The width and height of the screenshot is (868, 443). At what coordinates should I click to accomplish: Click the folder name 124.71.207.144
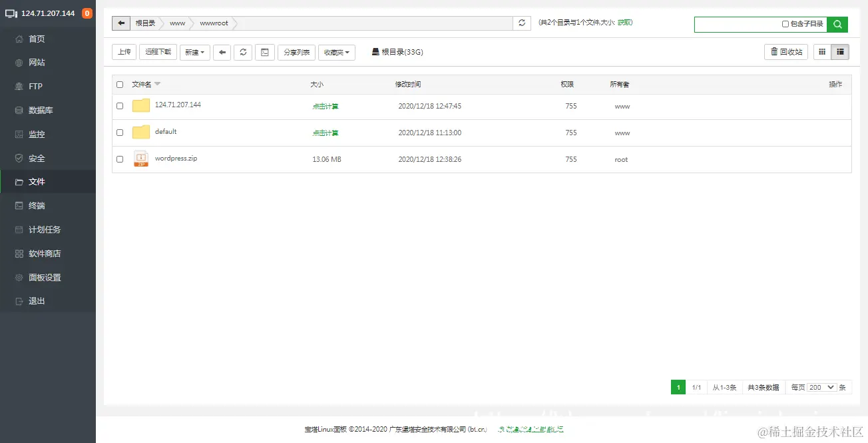[x=178, y=105]
